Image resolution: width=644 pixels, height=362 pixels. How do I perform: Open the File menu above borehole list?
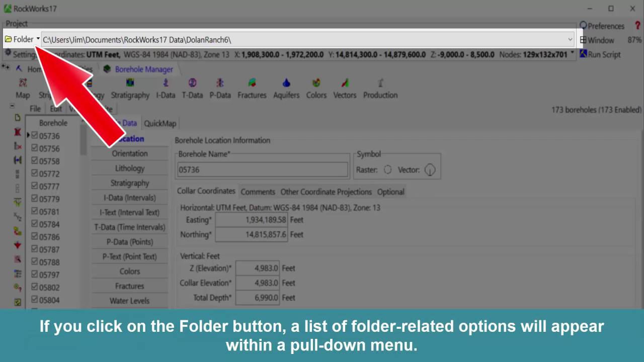[35, 109]
